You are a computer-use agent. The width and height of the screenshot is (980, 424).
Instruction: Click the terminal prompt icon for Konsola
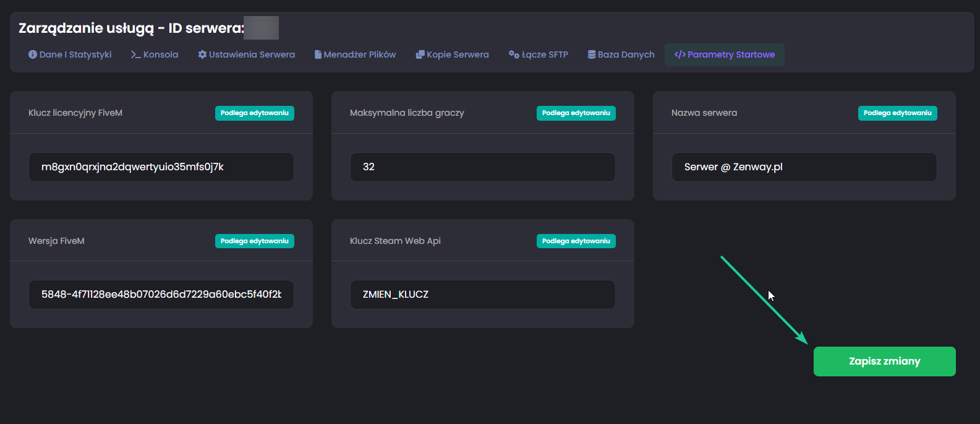(135, 54)
